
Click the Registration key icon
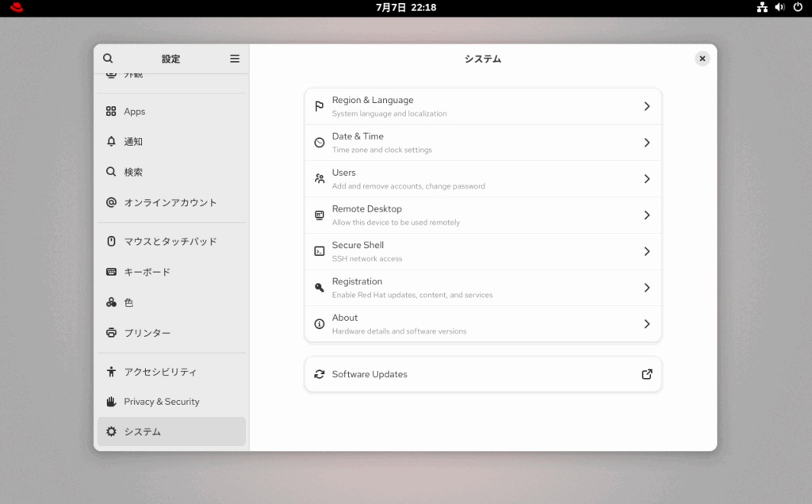[x=319, y=288]
